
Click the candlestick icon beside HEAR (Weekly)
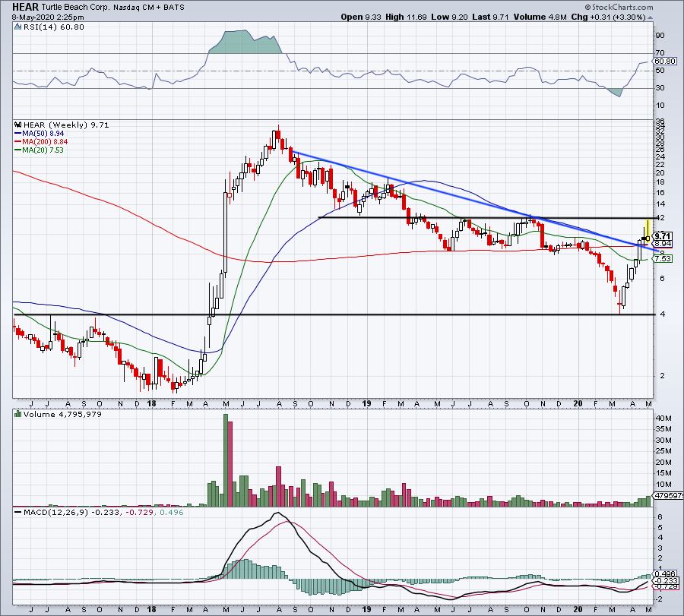click(18, 125)
